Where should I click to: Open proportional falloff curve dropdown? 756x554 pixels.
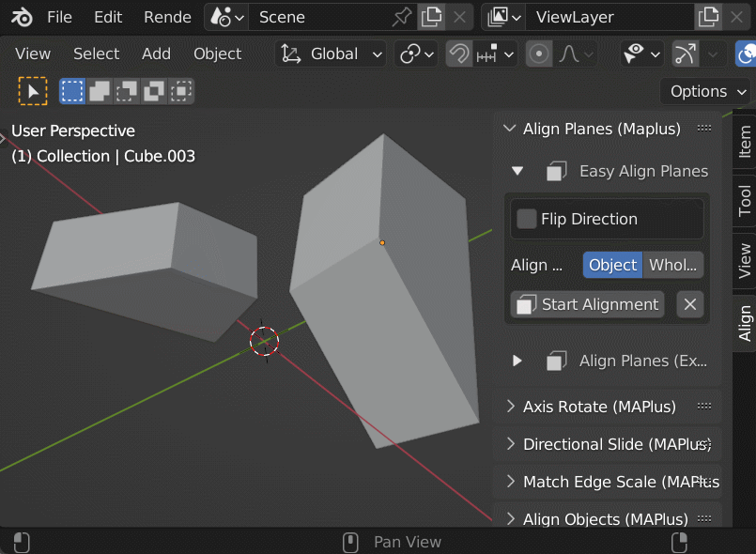[x=575, y=54]
